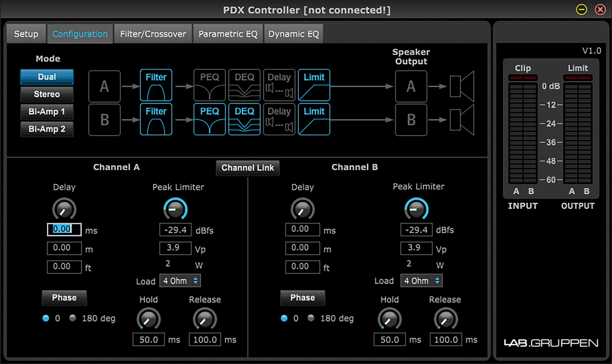This screenshot has height=364, width=612.
Task: Click Channel B limiter Vp field
Action: click(x=416, y=248)
